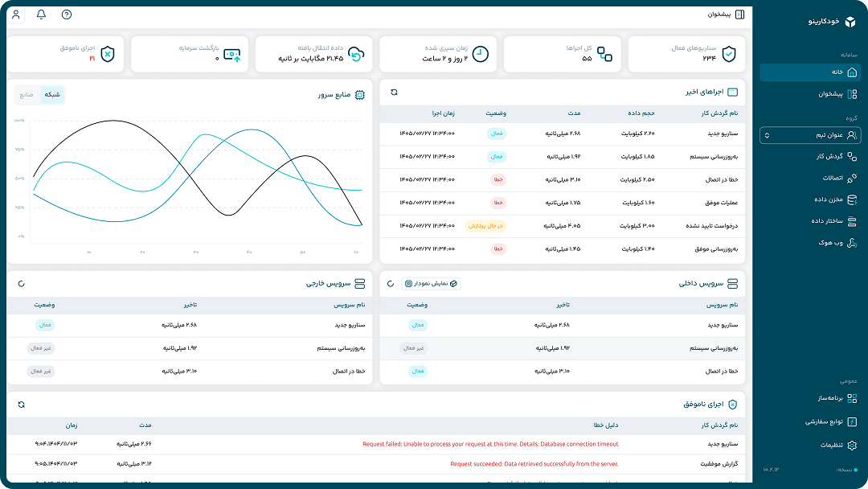The width and height of the screenshot is (868, 489).
Task: Refresh the اجرای ناموفق list
Action: [x=22, y=405]
